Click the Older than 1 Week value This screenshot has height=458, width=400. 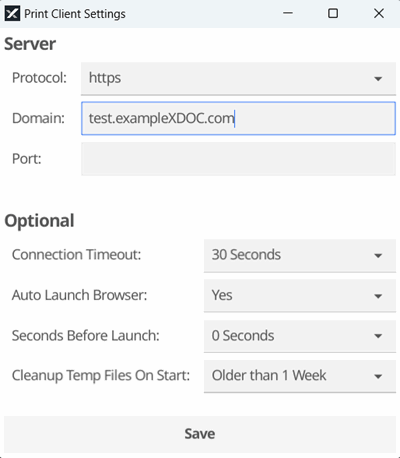(269, 375)
